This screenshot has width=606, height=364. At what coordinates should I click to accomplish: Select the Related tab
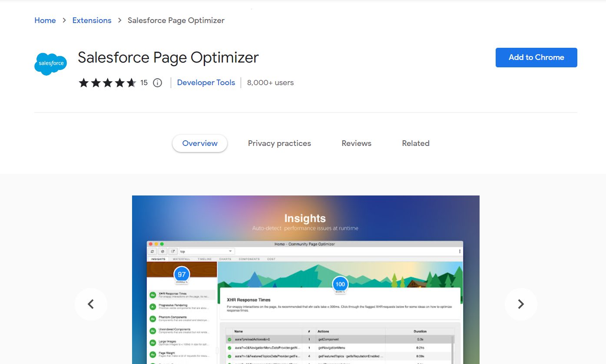[x=415, y=143]
